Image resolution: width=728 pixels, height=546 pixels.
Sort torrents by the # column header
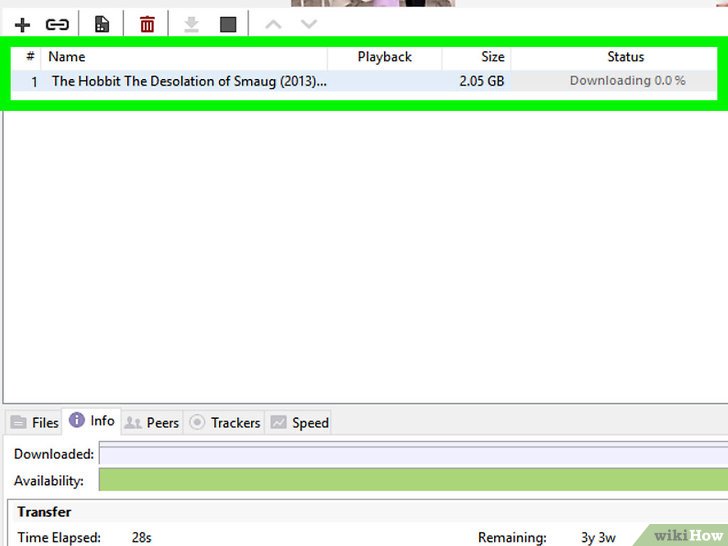[x=30, y=57]
